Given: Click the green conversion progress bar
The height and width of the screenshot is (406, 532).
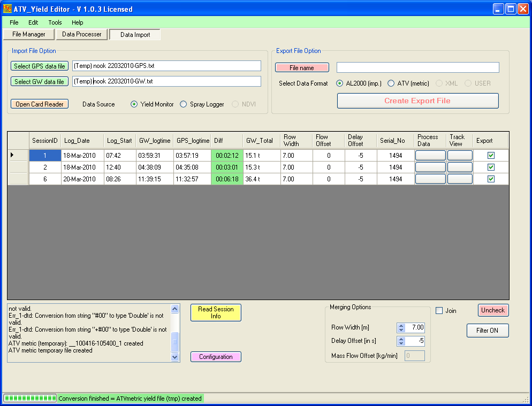Looking at the screenshot, I should 31,399.
